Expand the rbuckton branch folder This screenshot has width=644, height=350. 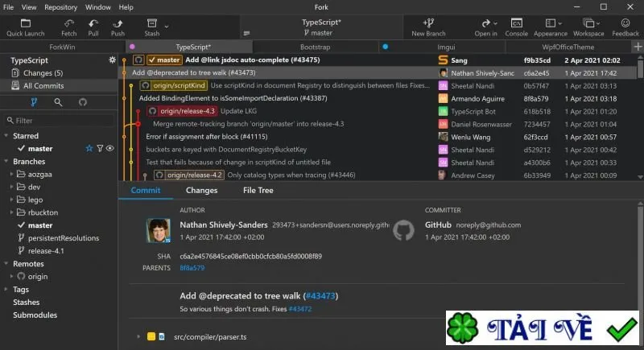[11, 212]
